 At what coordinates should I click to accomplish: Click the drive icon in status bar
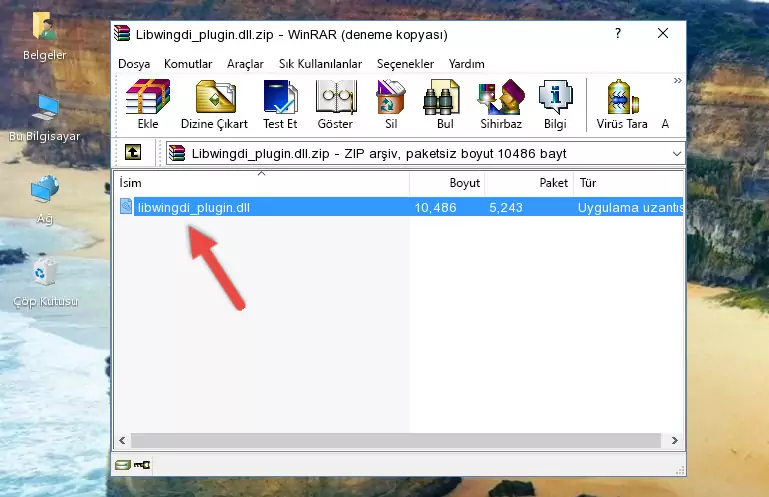[x=123, y=464]
